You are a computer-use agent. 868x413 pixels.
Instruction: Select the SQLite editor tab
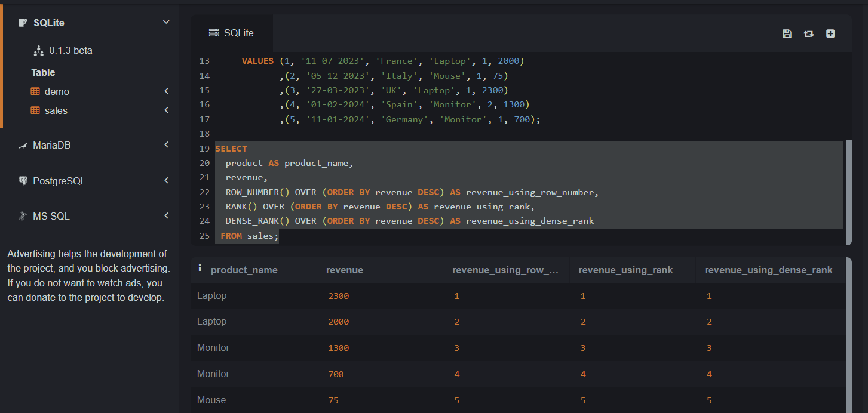tap(232, 33)
